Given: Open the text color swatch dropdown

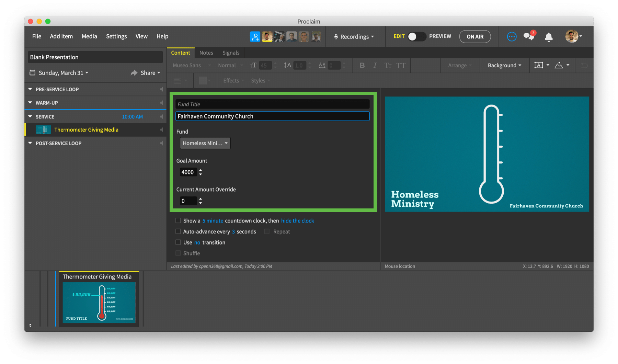Looking at the screenshot, I should 205,81.
